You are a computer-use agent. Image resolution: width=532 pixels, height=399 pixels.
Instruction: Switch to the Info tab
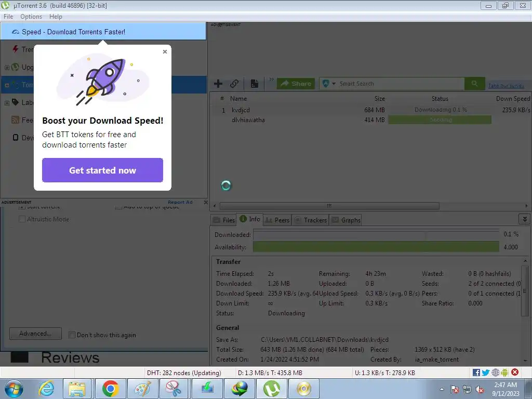pos(250,219)
